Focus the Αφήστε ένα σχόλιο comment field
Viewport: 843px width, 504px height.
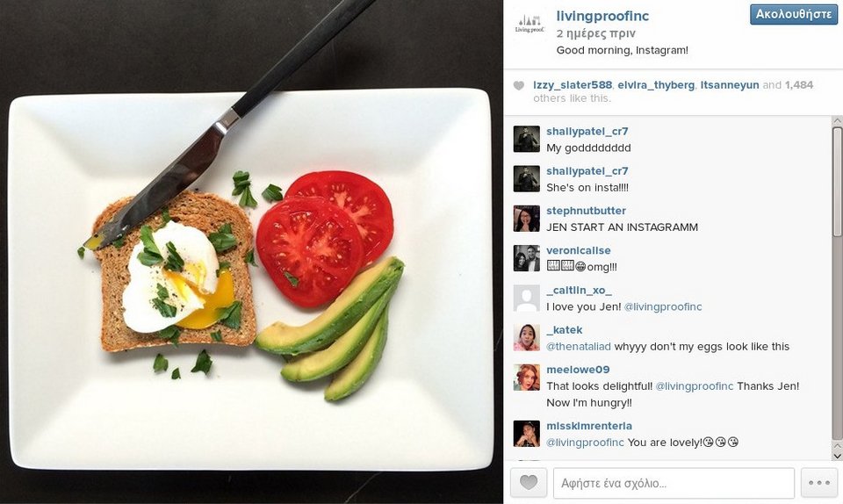tap(674, 483)
